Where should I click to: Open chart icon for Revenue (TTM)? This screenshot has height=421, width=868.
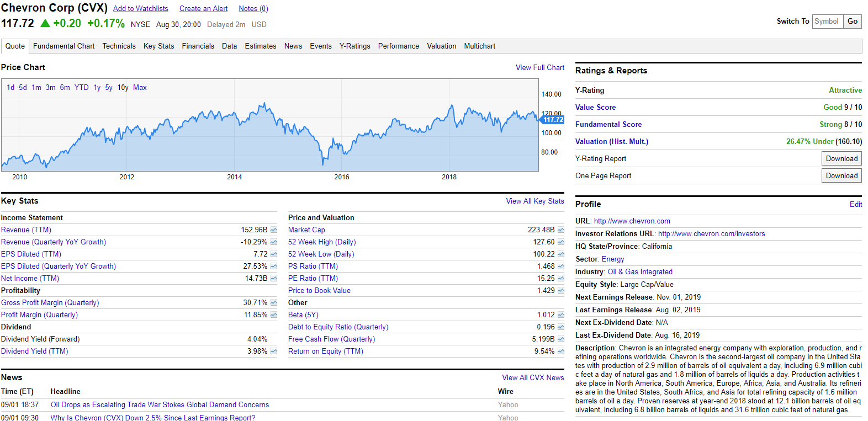pos(274,230)
